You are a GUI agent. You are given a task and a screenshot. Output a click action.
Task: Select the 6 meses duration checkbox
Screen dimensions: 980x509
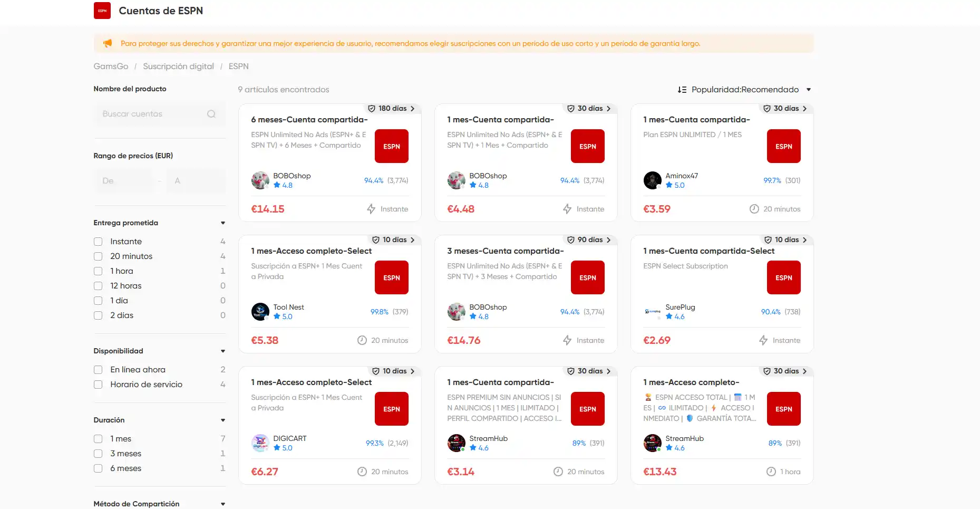point(98,468)
